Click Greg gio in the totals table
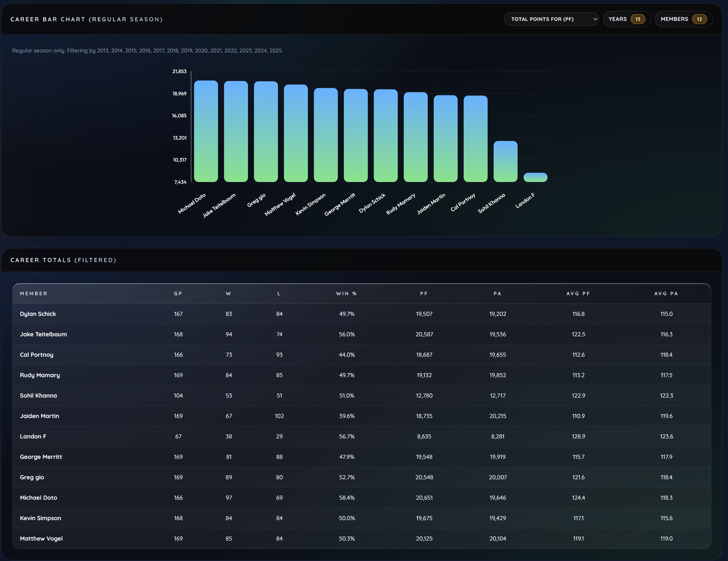The width and height of the screenshot is (728, 561). point(32,477)
